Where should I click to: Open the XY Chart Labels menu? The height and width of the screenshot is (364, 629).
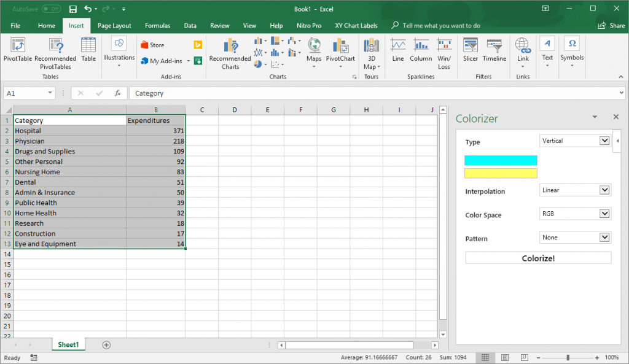pyautogui.click(x=356, y=25)
